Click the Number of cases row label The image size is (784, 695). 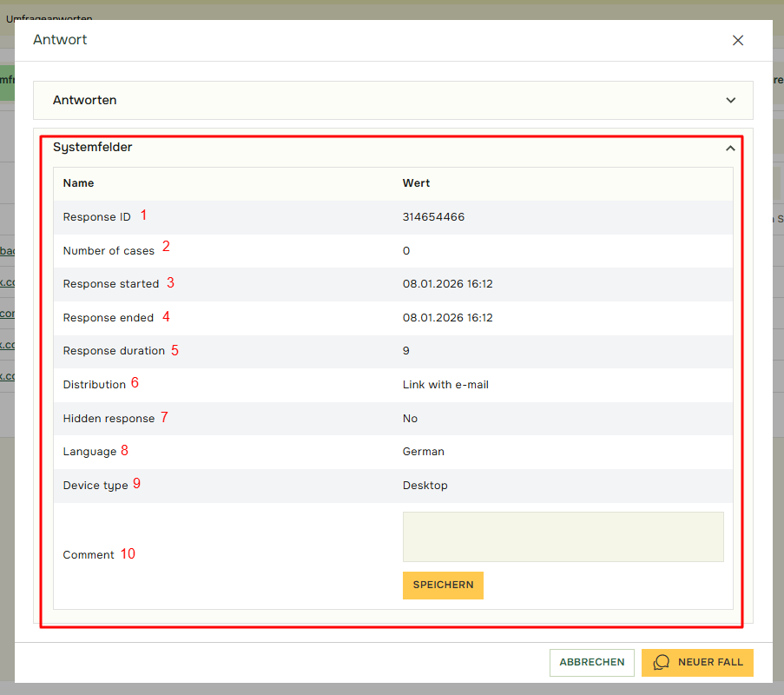click(x=109, y=251)
